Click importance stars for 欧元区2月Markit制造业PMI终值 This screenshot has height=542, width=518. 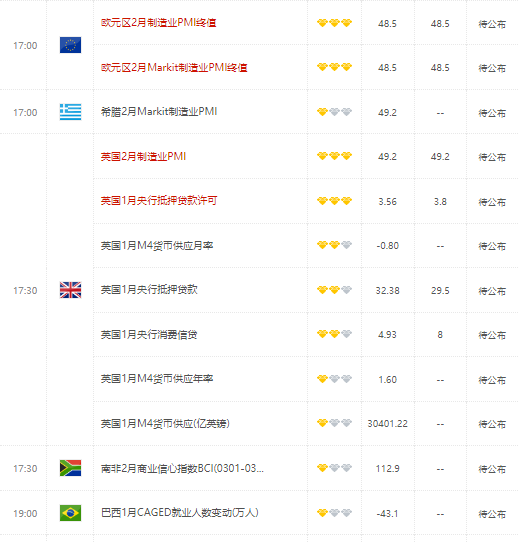point(335,67)
